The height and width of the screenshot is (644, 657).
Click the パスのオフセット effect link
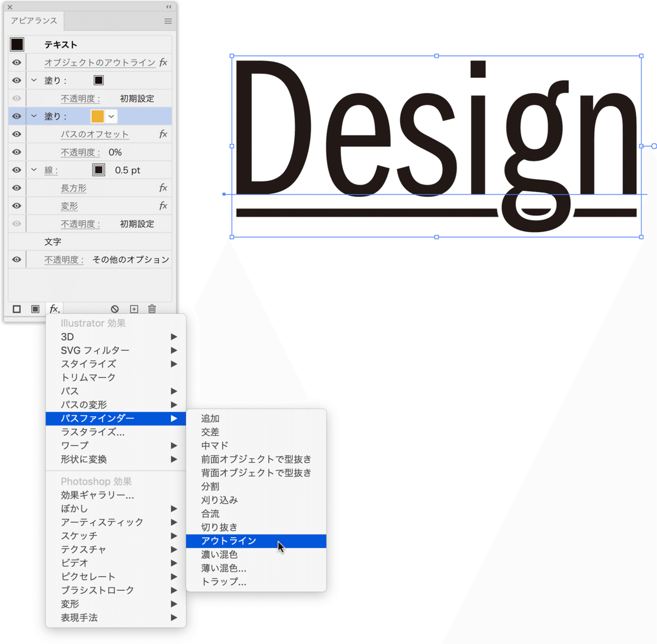coord(95,134)
